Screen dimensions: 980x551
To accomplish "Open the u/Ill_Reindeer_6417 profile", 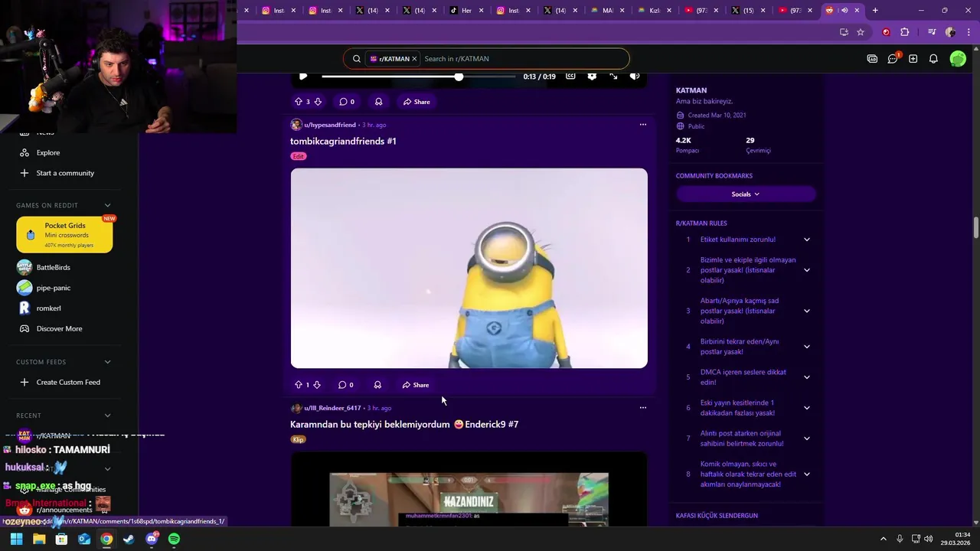I will tap(332, 408).
